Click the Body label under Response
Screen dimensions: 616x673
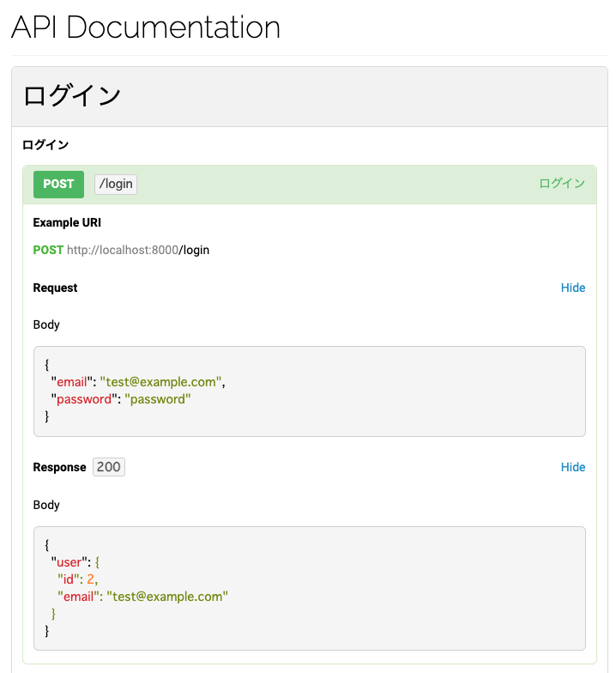click(46, 505)
